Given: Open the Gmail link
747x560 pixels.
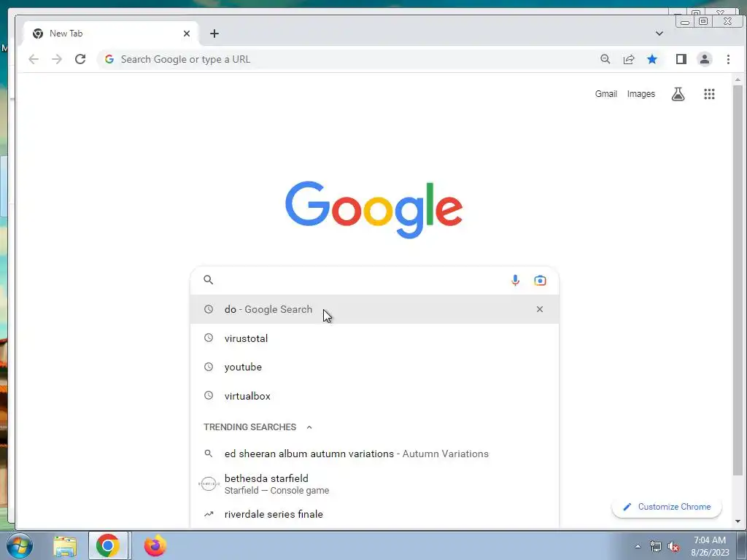Looking at the screenshot, I should (x=605, y=94).
